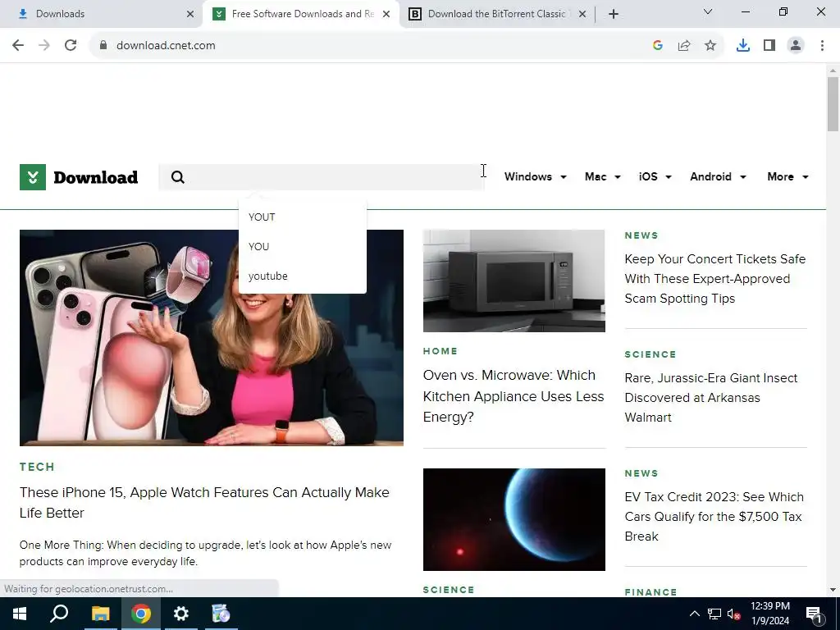The image size is (840, 630).
Task: Click the taskbar clock and date
Action: 770,614
